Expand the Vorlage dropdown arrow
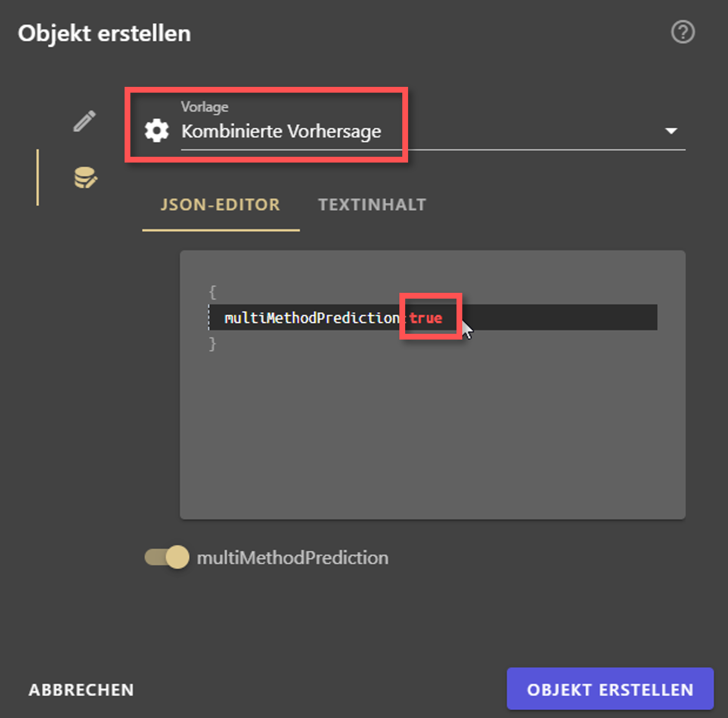The image size is (728, 718). [x=671, y=131]
